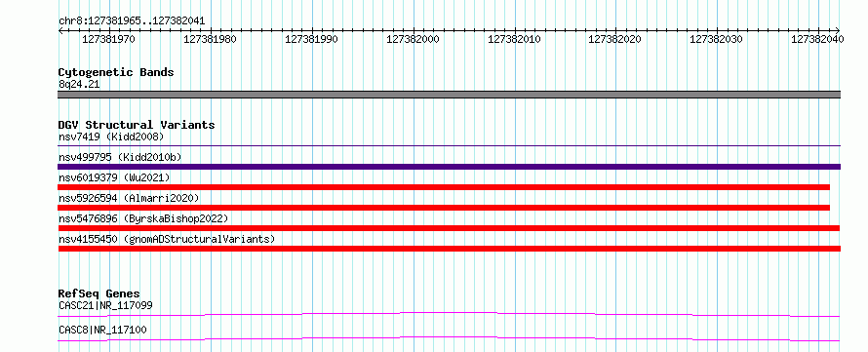
Task: Select nsv499795 (Kidd2010b) variant label
Action: pyautogui.click(x=120, y=157)
